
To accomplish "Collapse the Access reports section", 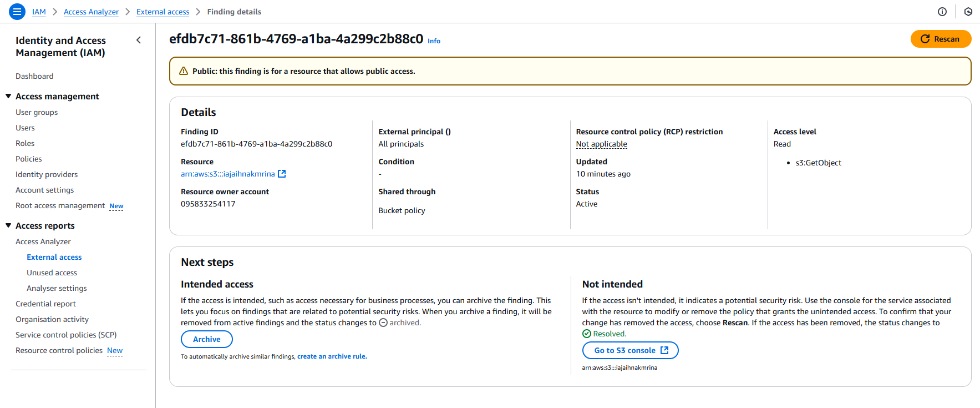I will click(x=8, y=225).
